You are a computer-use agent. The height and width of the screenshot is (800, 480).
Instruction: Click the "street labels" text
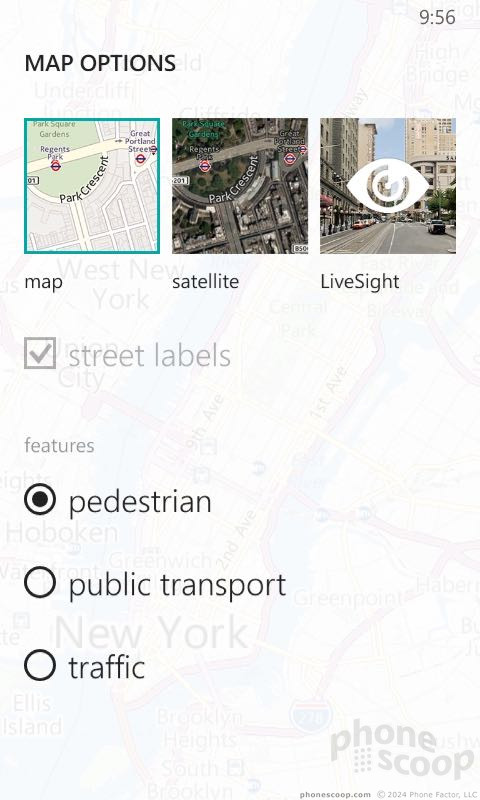[149, 356]
